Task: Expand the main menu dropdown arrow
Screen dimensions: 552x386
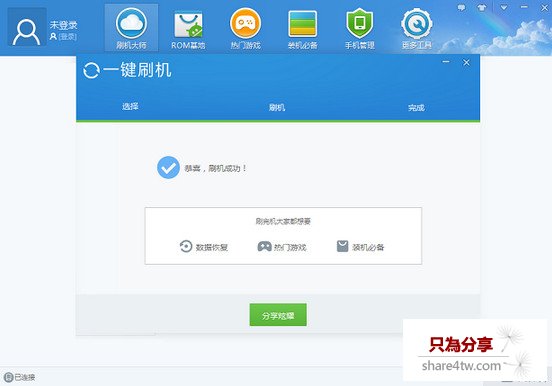Action: [x=504, y=7]
